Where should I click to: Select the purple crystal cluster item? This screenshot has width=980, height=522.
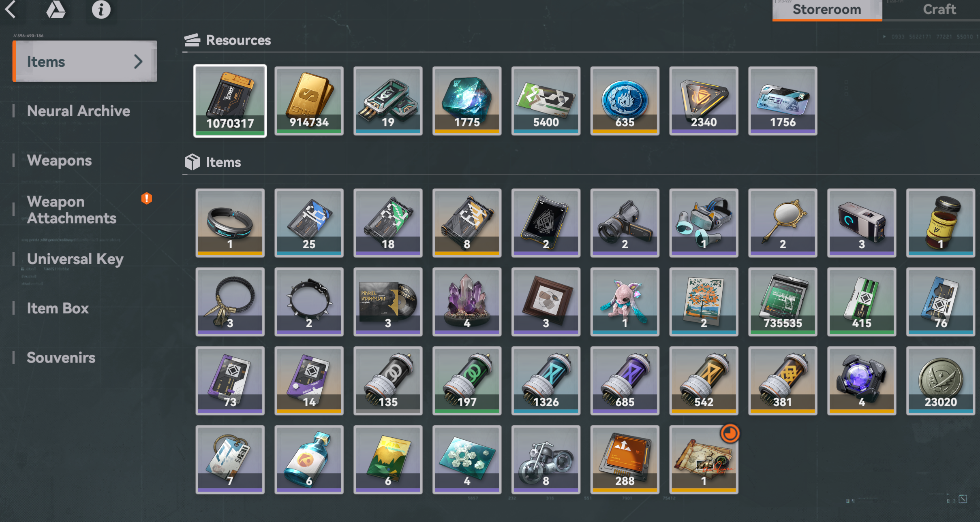pos(467,302)
